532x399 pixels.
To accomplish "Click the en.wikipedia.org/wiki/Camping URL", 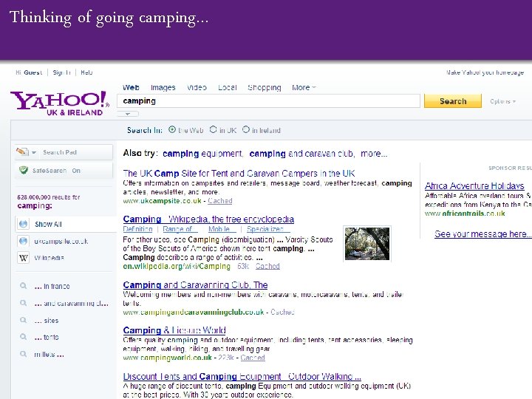I will click(x=177, y=266).
